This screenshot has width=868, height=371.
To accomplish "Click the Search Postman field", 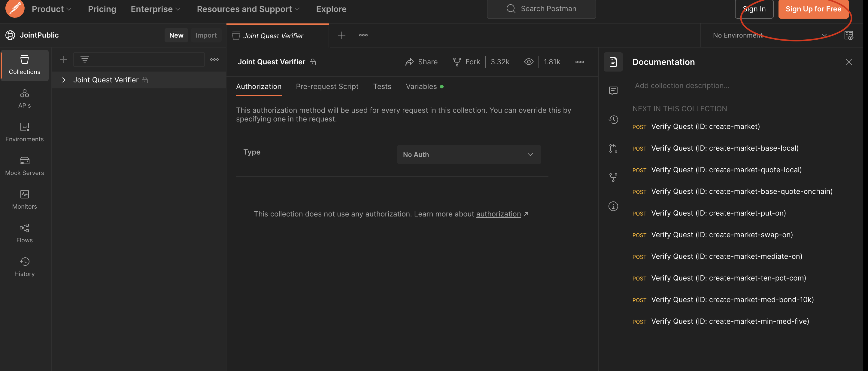I will [541, 9].
